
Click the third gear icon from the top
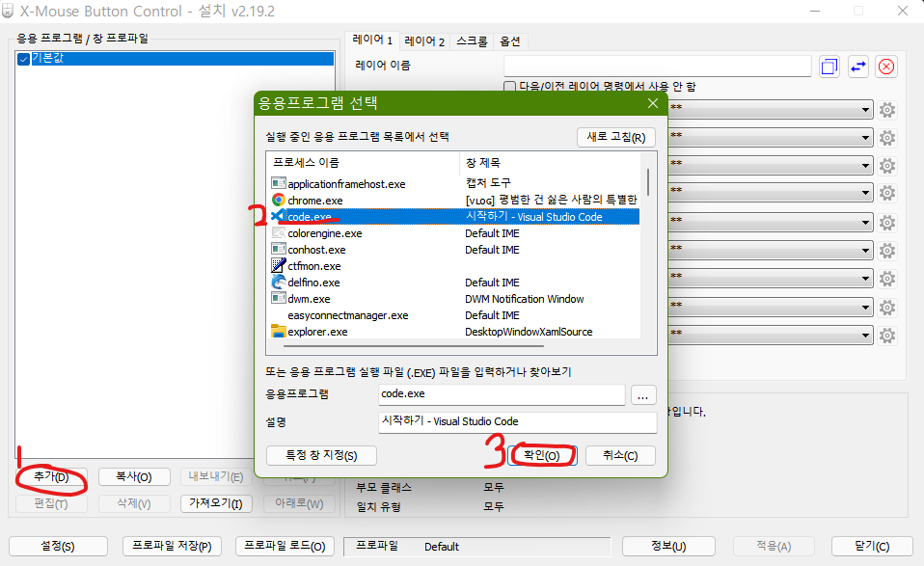click(x=887, y=166)
